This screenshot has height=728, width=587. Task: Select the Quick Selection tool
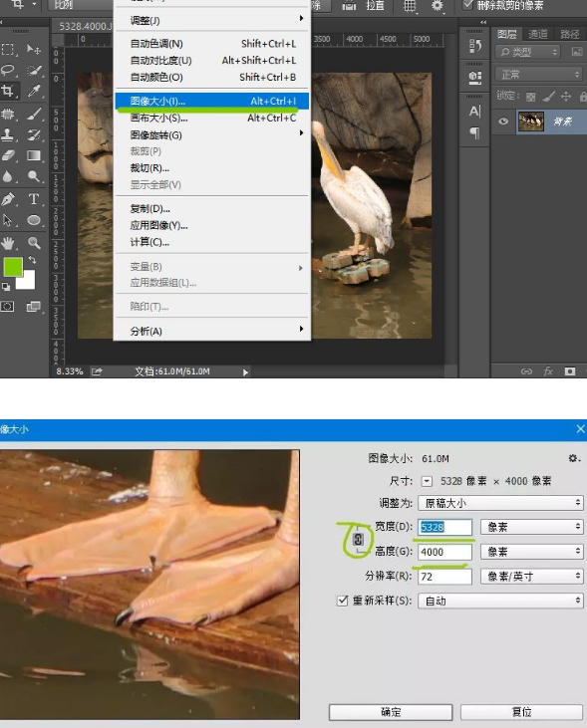coord(34,70)
